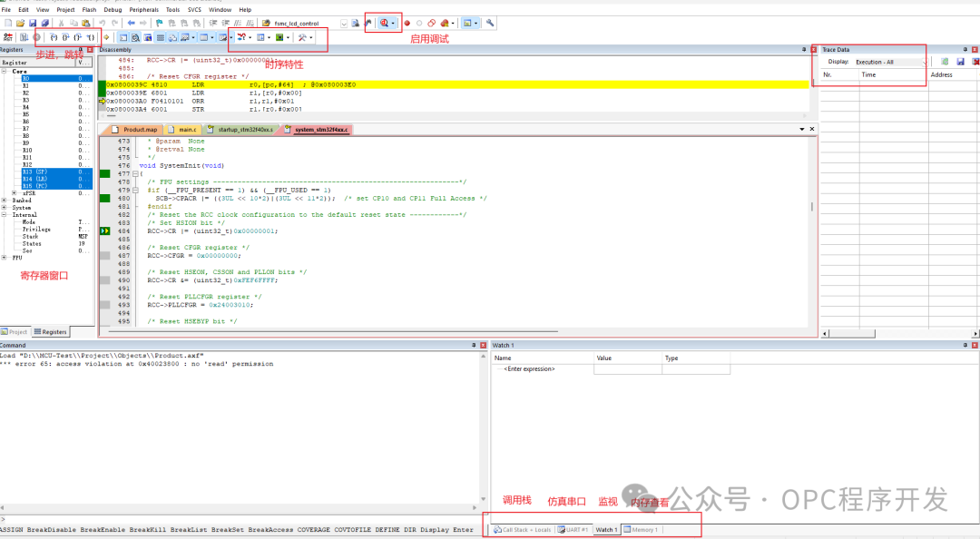
Task: Expand the xPSR register node
Action: pyautogui.click(x=14, y=193)
